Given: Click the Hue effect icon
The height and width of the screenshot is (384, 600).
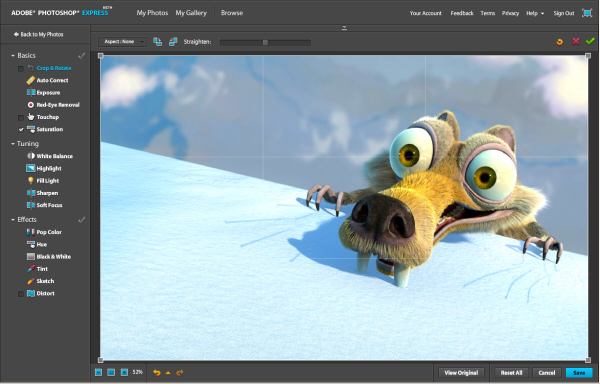Looking at the screenshot, I should pyautogui.click(x=31, y=244).
